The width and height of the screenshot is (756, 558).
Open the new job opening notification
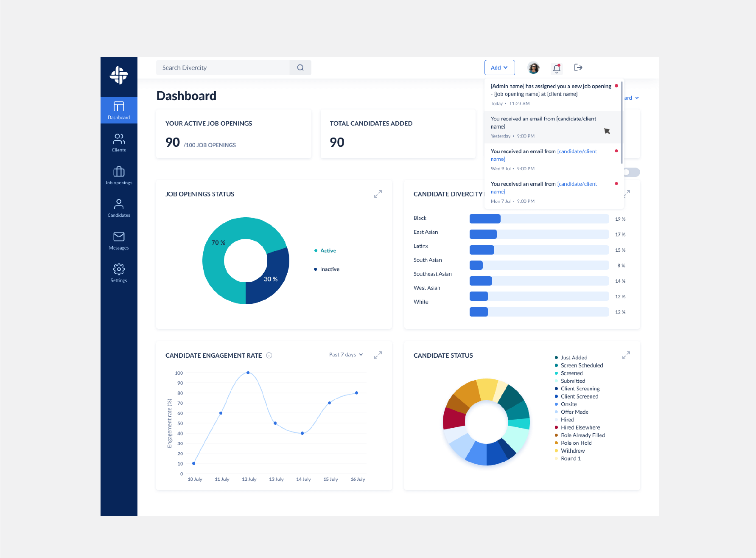[552, 95]
